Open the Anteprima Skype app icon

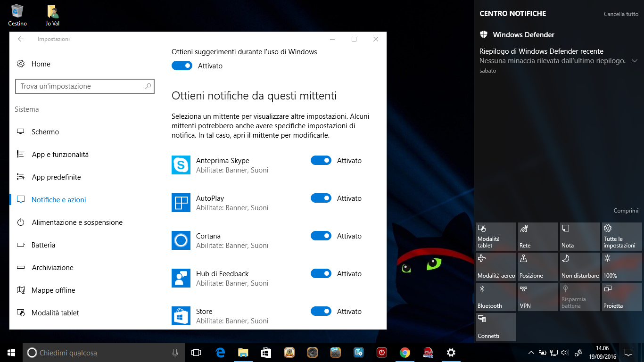pyautogui.click(x=181, y=165)
